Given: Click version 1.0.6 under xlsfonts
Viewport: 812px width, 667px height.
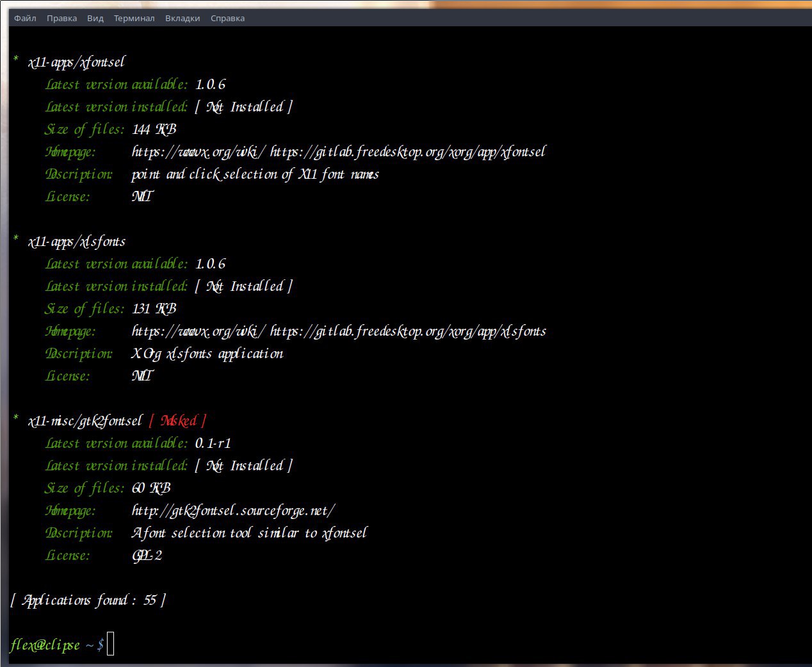Looking at the screenshot, I should 210,265.
